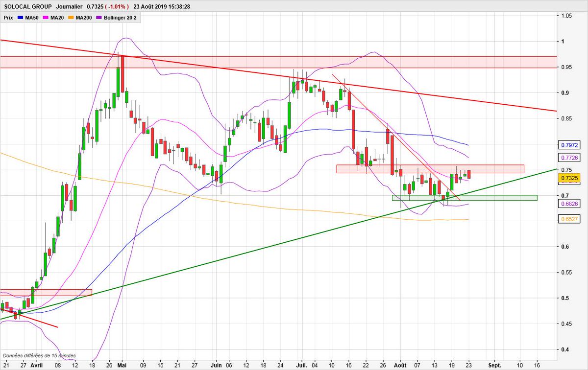This screenshot has height=370, width=588.
Task: Click the 1.05 price axis label
Action: point(566,16)
